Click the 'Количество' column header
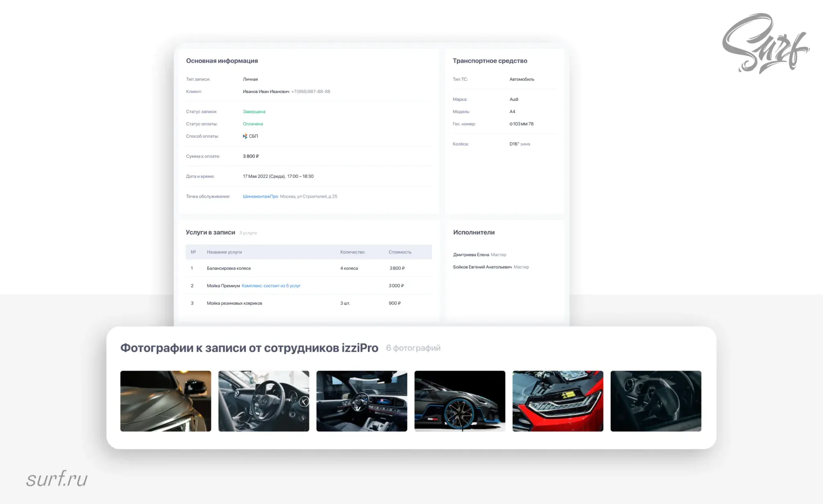Image resolution: width=823 pixels, height=504 pixels. pyautogui.click(x=352, y=252)
